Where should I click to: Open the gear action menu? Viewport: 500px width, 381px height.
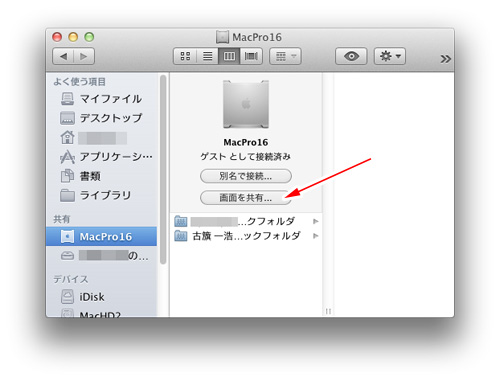pos(390,56)
